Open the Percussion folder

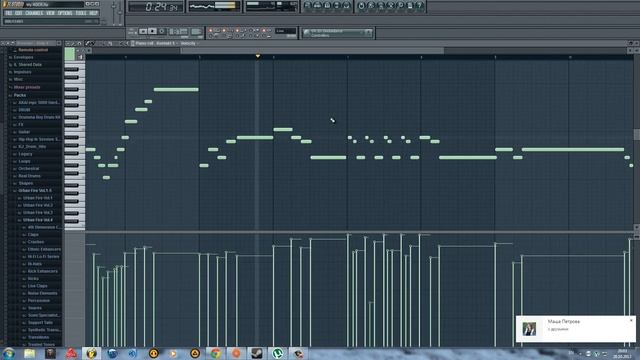click(x=39, y=301)
